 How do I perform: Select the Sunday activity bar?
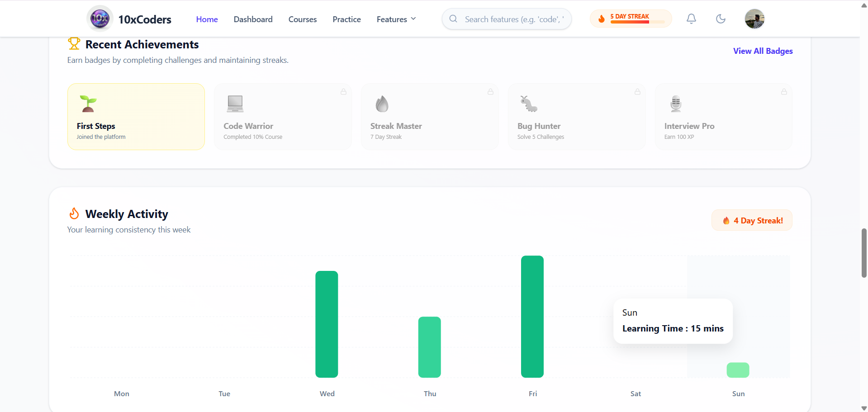pyautogui.click(x=738, y=370)
